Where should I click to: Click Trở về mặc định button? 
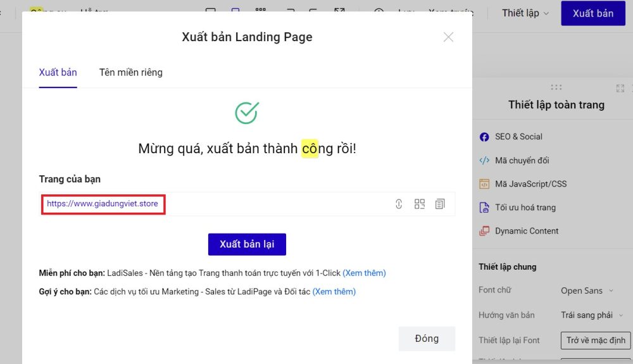coord(596,340)
